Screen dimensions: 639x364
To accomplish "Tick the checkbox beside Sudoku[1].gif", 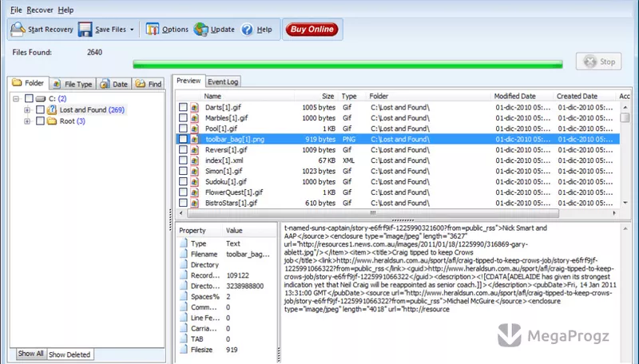I will point(183,181).
